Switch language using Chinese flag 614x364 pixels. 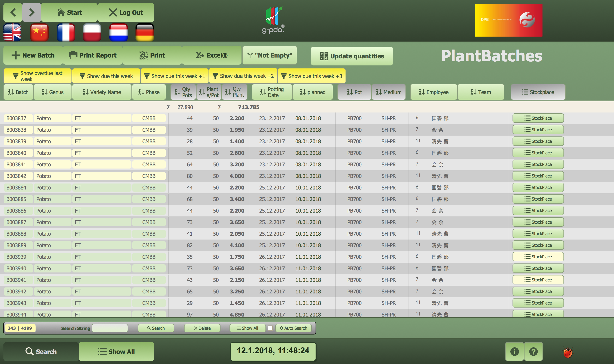point(39,32)
